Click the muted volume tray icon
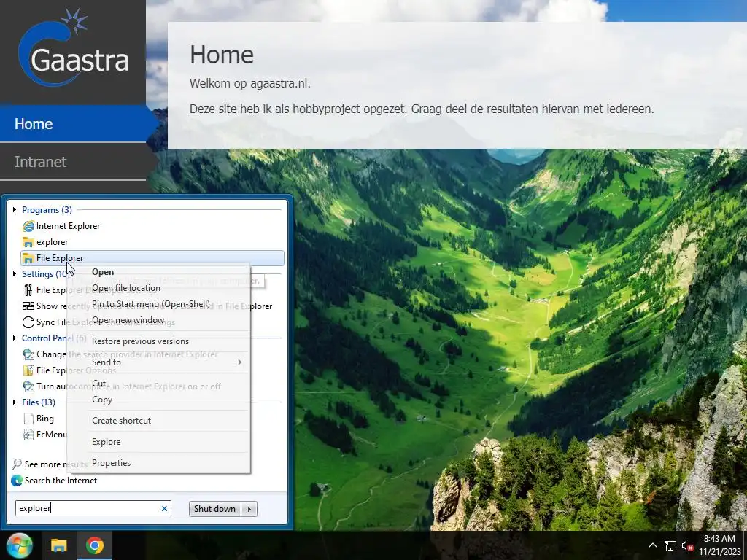Viewport: 747px width, 560px height. [x=687, y=545]
